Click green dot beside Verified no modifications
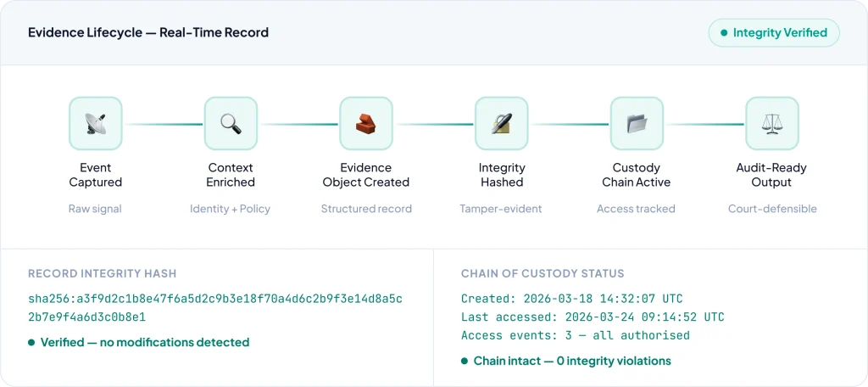This screenshot has width=868, height=387. pyautogui.click(x=31, y=343)
